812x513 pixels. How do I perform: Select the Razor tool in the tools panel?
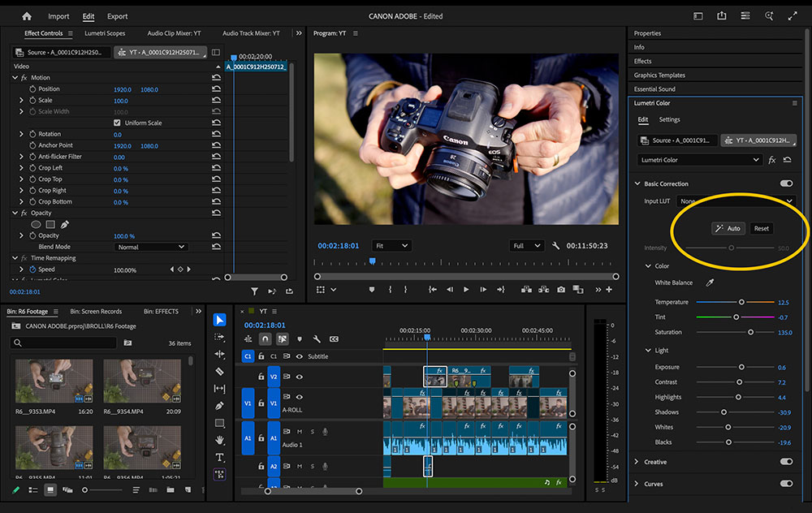pos(219,372)
